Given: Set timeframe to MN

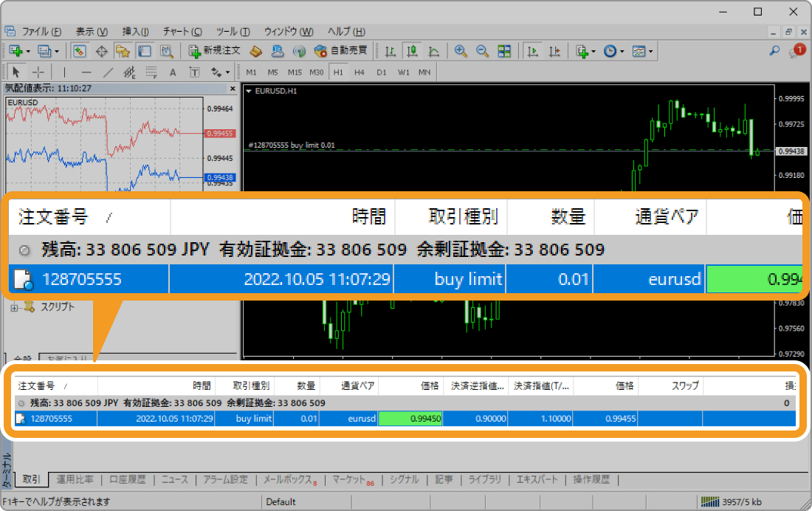Looking at the screenshot, I should 424,72.
